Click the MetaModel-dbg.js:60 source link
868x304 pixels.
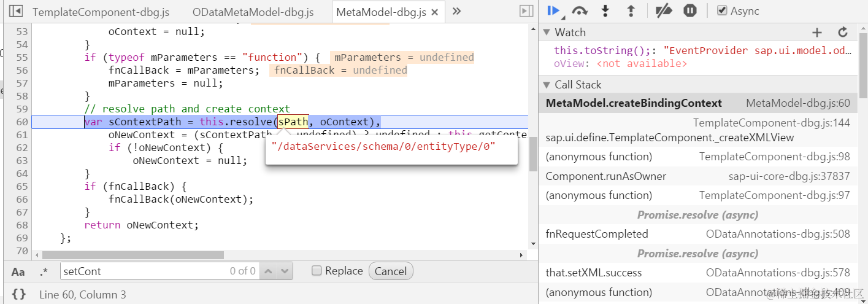click(x=798, y=103)
